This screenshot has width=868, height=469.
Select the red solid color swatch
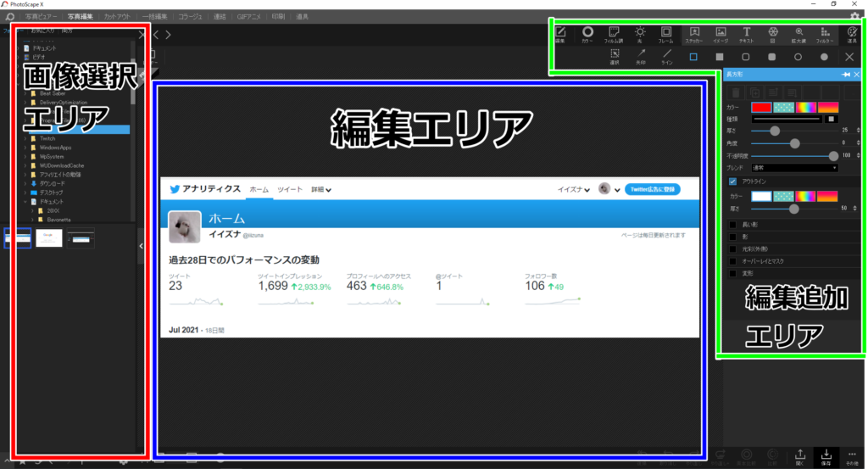point(761,106)
